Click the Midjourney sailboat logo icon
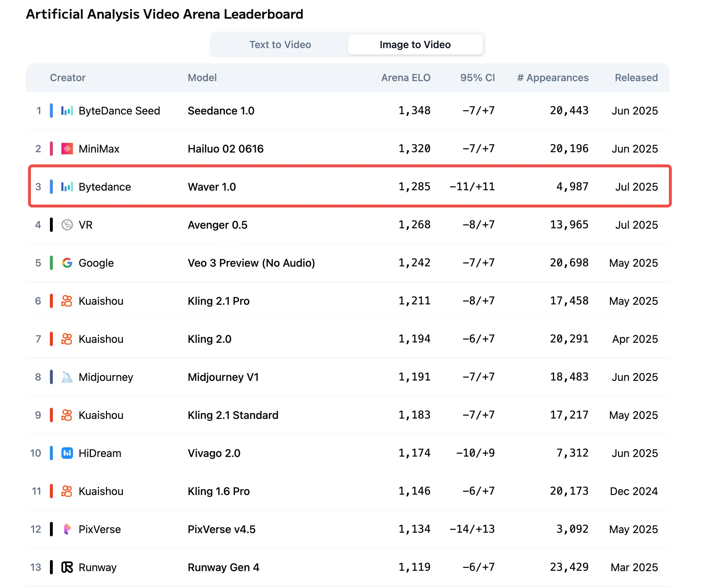707x588 pixels. [x=67, y=377]
